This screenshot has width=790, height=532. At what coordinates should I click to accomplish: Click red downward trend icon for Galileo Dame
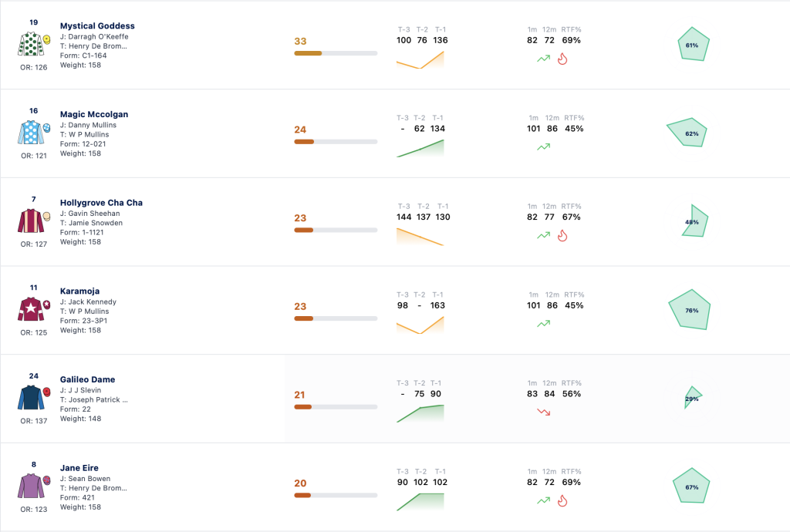(544, 412)
